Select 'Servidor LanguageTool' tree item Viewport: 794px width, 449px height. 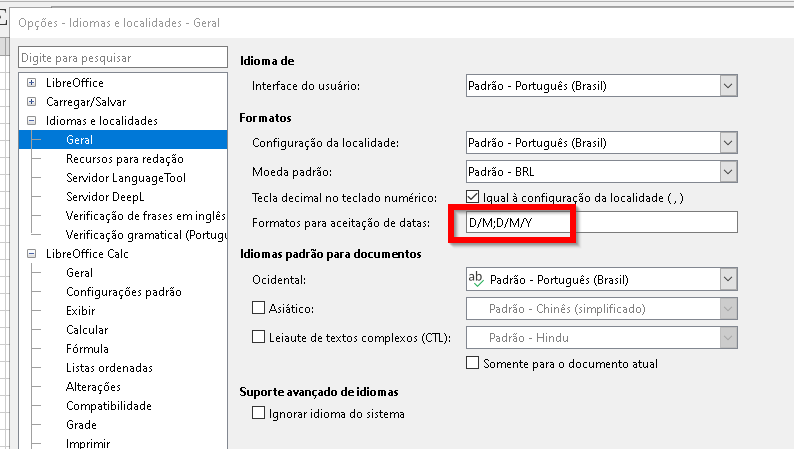click(x=126, y=178)
